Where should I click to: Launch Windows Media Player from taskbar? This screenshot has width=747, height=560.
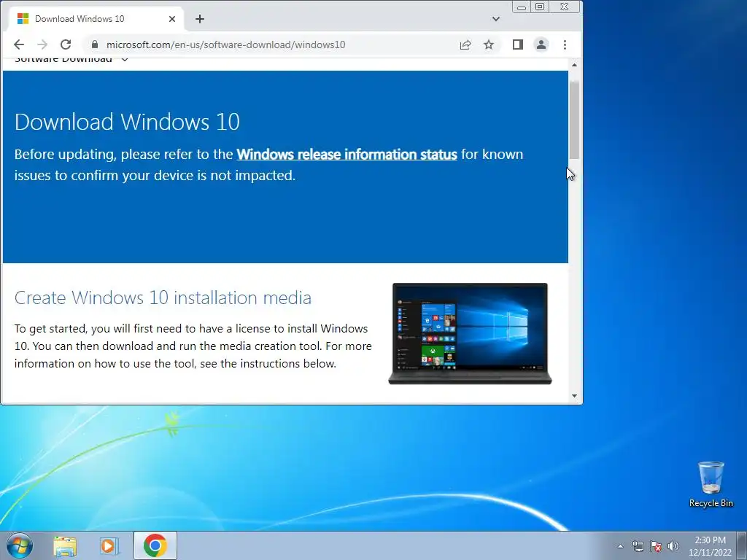pyautogui.click(x=109, y=546)
